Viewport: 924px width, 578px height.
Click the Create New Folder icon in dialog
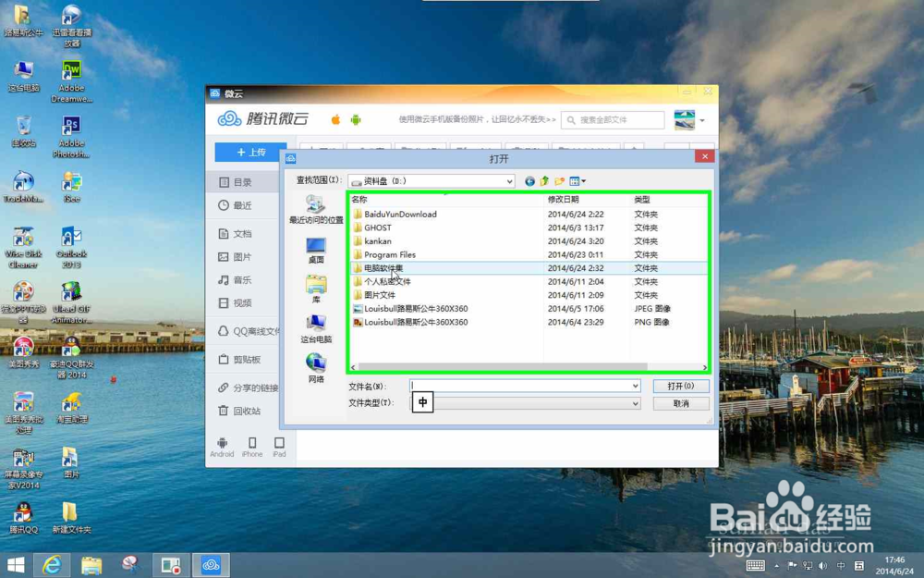(x=559, y=181)
